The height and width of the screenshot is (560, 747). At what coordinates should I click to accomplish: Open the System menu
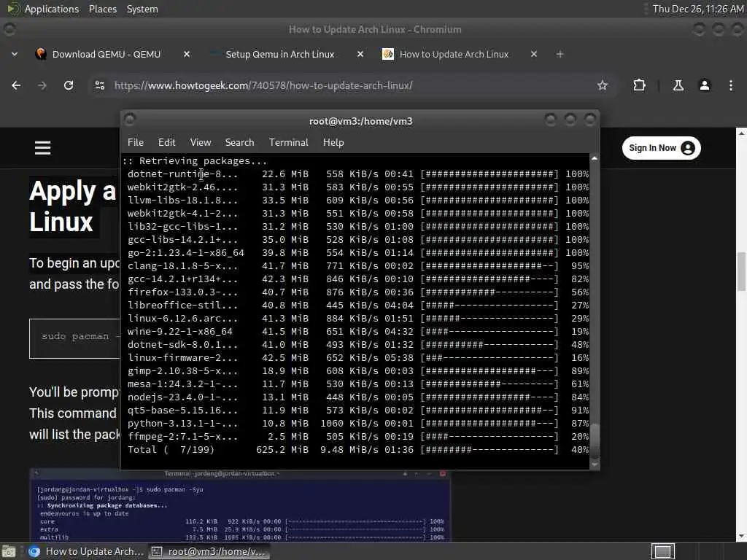tap(142, 9)
